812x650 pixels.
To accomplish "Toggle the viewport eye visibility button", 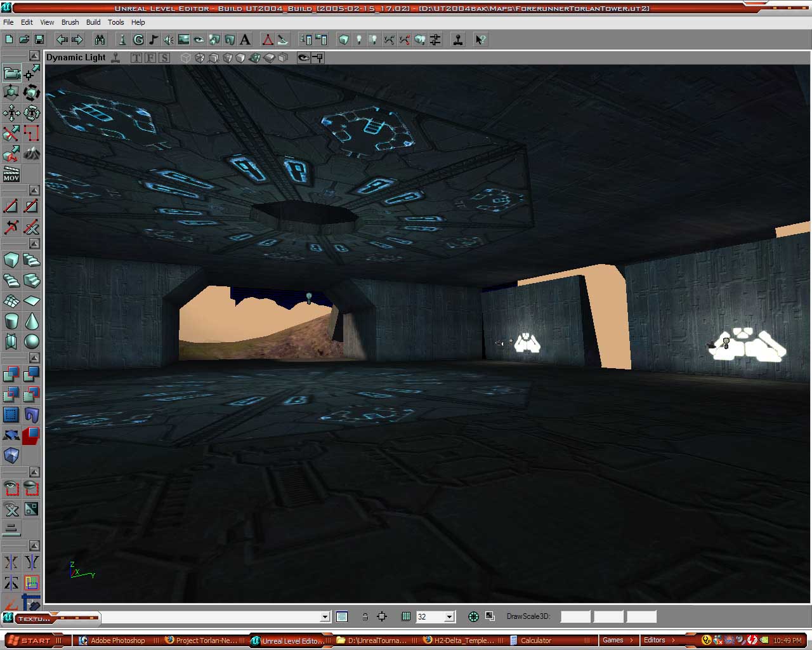I will (304, 58).
